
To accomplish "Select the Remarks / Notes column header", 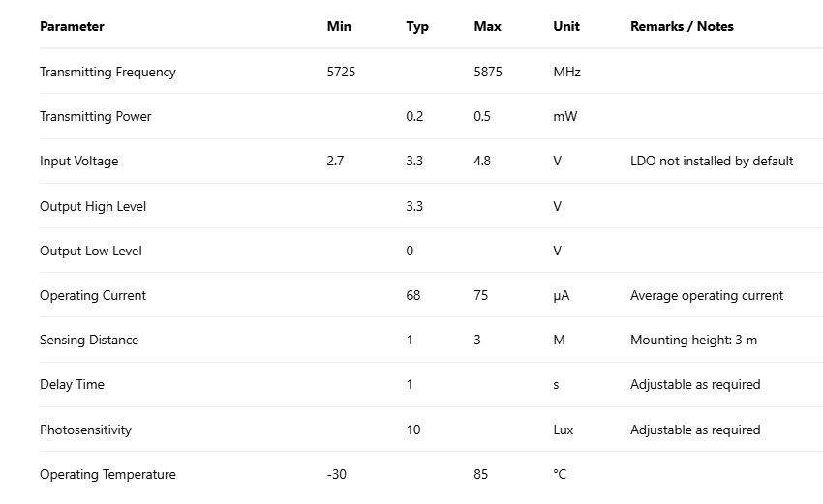I will click(682, 27).
